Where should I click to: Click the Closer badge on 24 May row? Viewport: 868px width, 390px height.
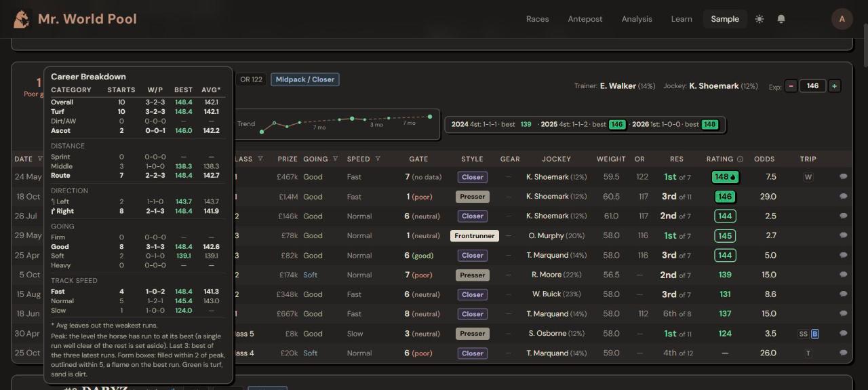(x=473, y=176)
